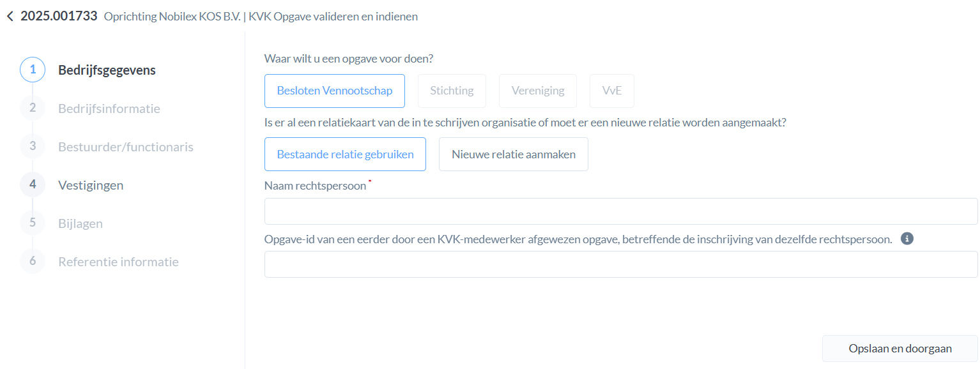This screenshot has height=369, width=980.
Task: Select Besloten Vennootschap option
Action: pos(334,91)
